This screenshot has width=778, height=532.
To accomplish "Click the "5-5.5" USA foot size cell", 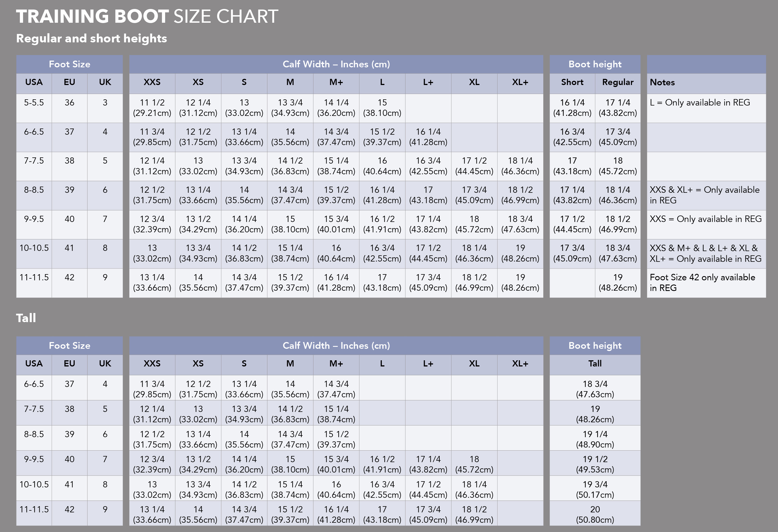I will 34,103.
